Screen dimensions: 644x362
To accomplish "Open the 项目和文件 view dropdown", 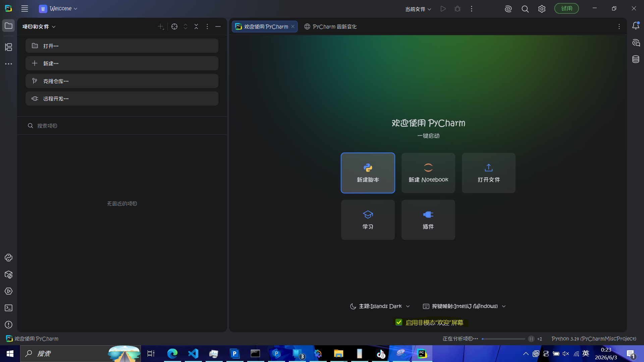I will pyautogui.click(x=39, y=27).
